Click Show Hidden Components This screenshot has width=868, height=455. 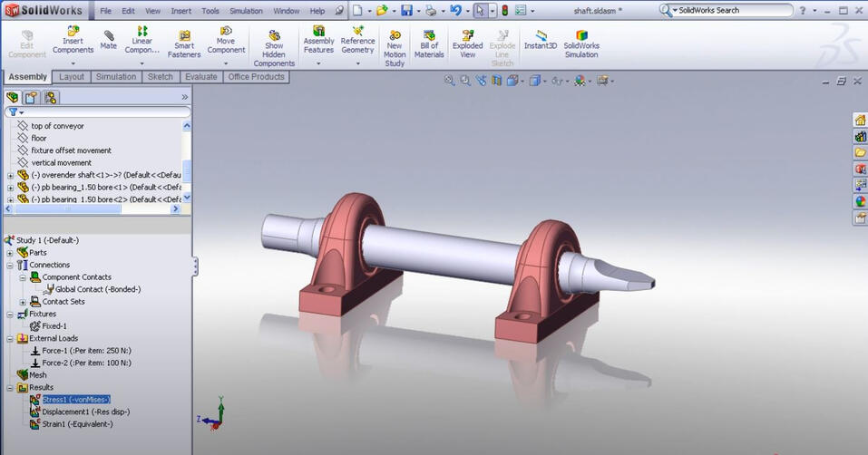tap(274, 48)
